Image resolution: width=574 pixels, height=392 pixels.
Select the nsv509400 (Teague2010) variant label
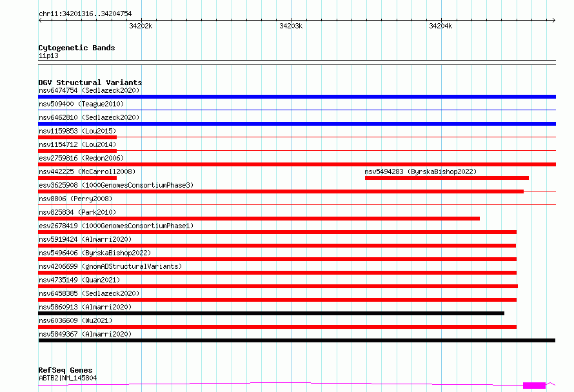(x=81, y=104)
